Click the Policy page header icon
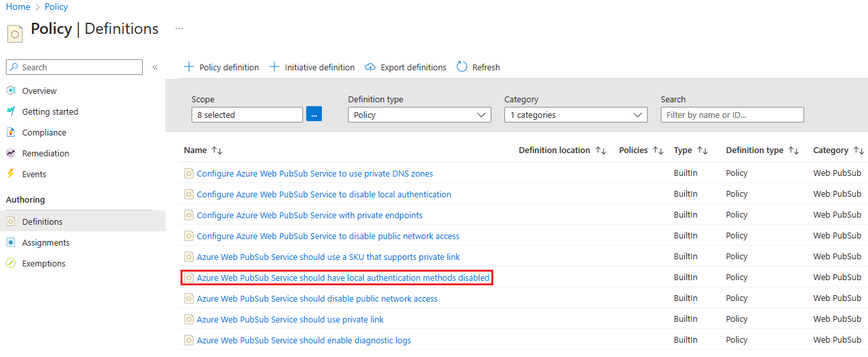The width and height of the screenshot is (868, 357). [15, 33]
